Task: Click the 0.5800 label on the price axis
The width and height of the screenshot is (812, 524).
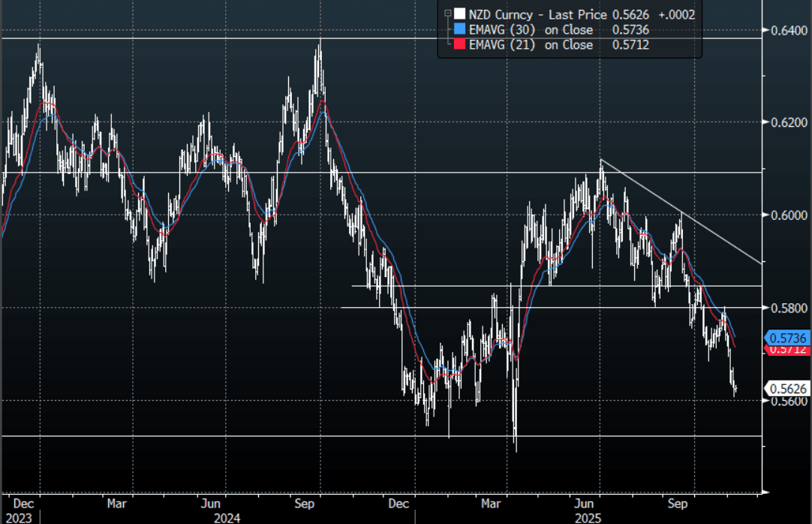Action: point(786,309)
